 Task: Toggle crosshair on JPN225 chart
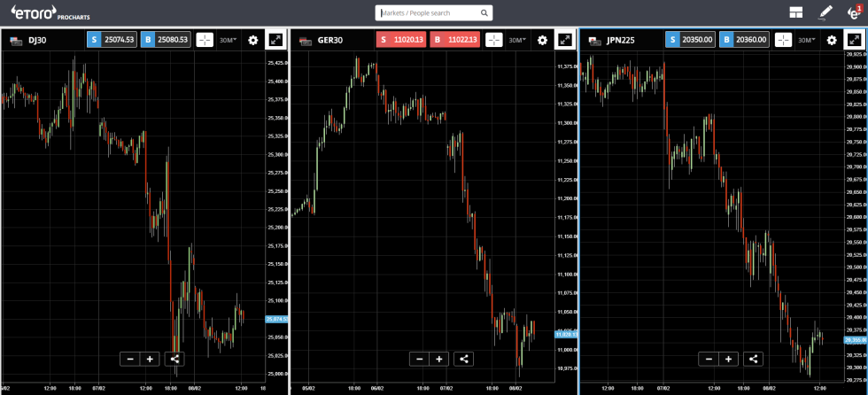tap(783, 40)
